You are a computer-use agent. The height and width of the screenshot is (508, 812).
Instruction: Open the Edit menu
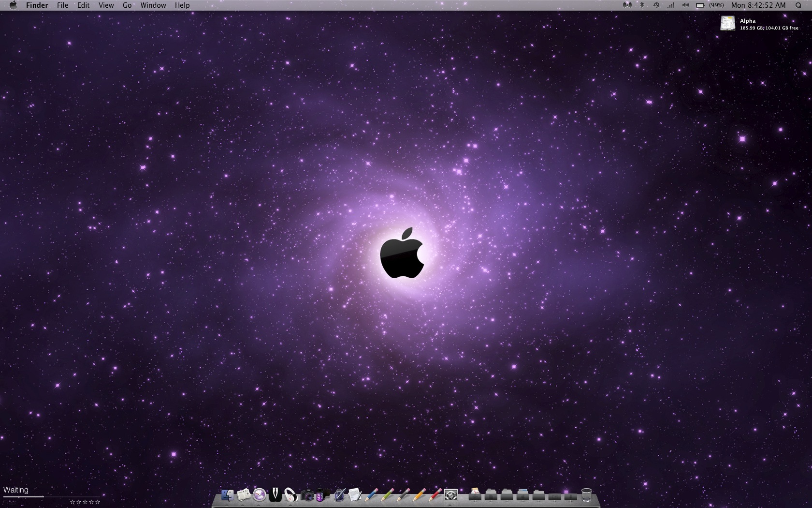pos(83,5)
